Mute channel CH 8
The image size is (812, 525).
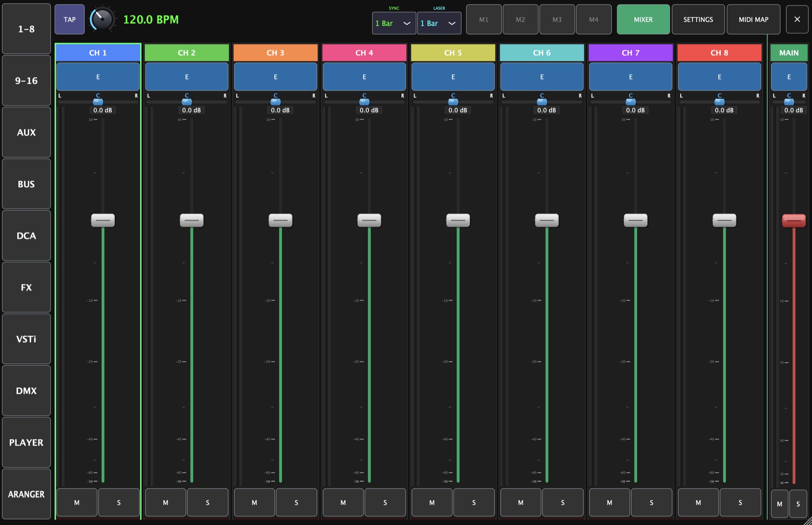pos(698,502)
